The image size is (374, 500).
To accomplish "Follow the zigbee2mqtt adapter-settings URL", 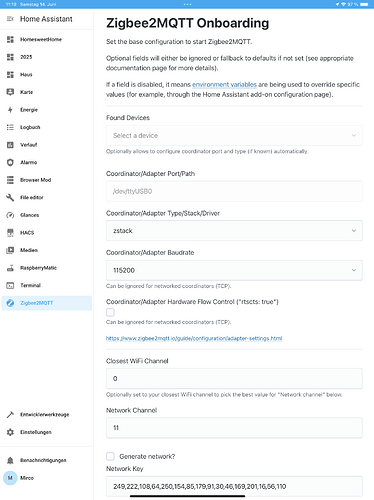I will tap(194, 338).
